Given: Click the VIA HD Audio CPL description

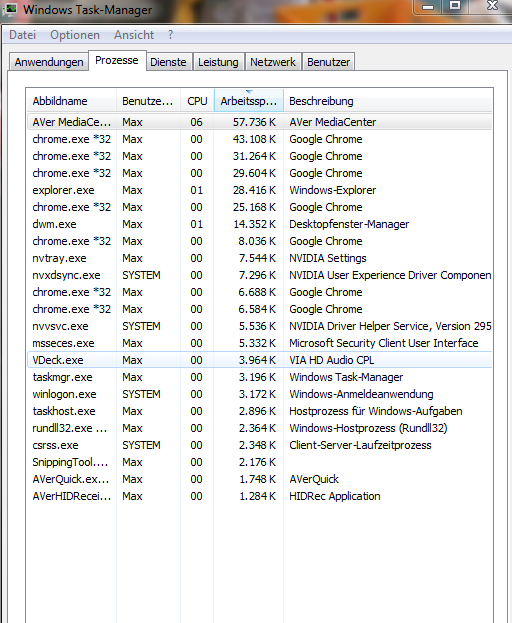Looking at the screenshot, I should tap(332, 360).
